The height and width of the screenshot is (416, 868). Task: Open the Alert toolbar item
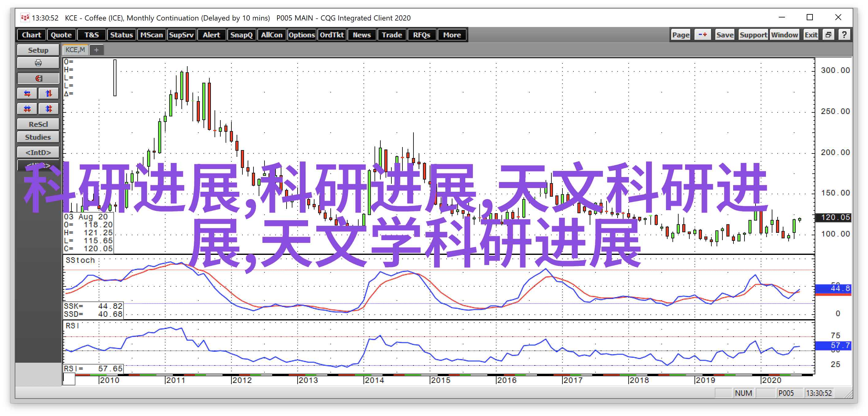211,35
